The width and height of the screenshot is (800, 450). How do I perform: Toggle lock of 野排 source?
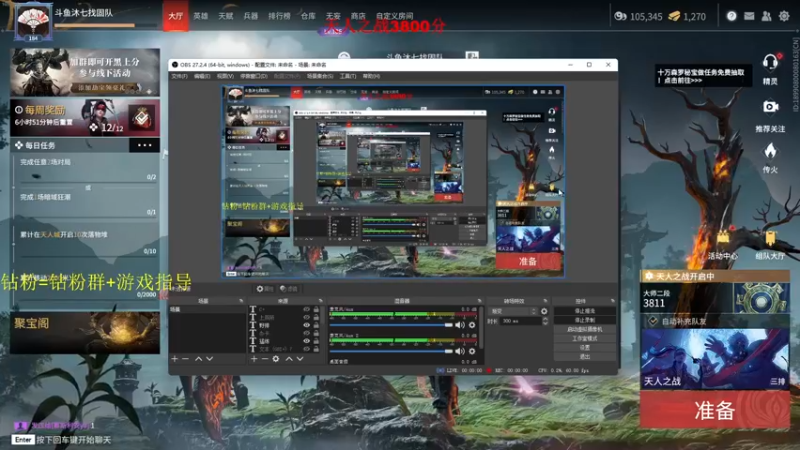[316, 325]
